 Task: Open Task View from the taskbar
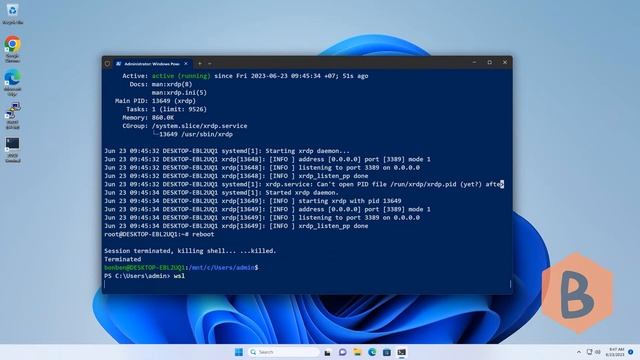click(x=327, y=352)
